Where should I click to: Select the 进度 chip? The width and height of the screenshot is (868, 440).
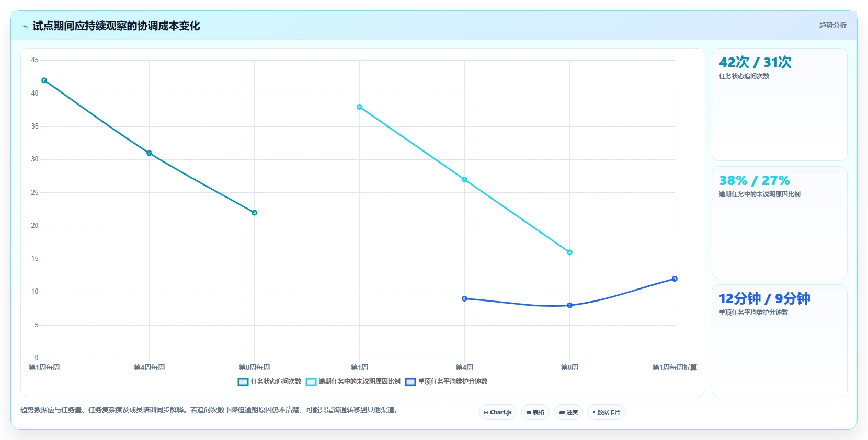[568, 412]
